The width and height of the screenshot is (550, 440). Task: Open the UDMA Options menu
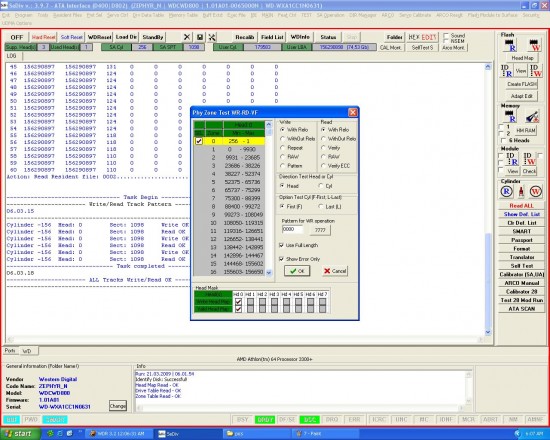click(16, 23)
